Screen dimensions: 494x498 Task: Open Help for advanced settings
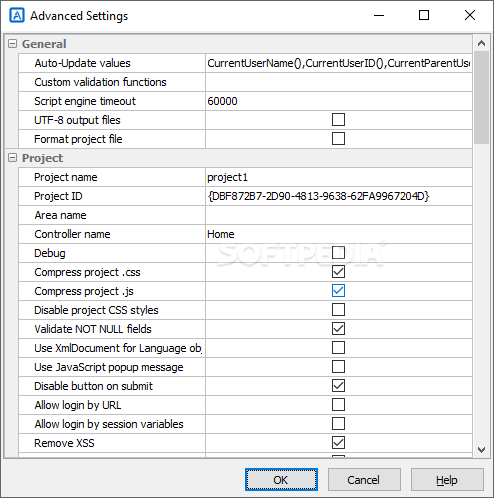(447, 480)
